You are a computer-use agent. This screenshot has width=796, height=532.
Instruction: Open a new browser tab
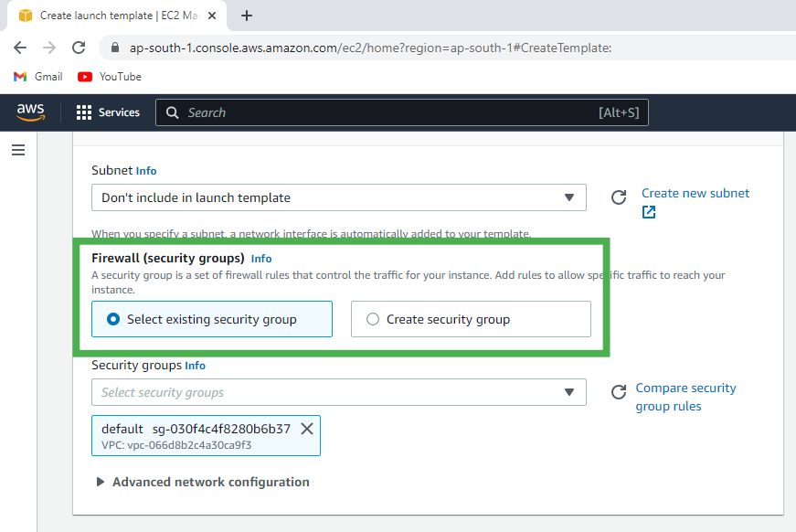click(x=247, y=16)
